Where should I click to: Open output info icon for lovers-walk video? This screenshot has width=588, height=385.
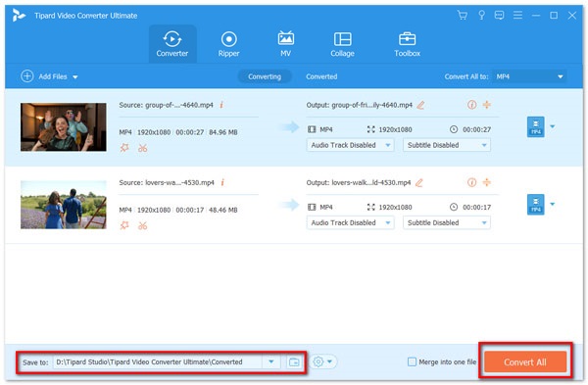click(x=471, y=182)
